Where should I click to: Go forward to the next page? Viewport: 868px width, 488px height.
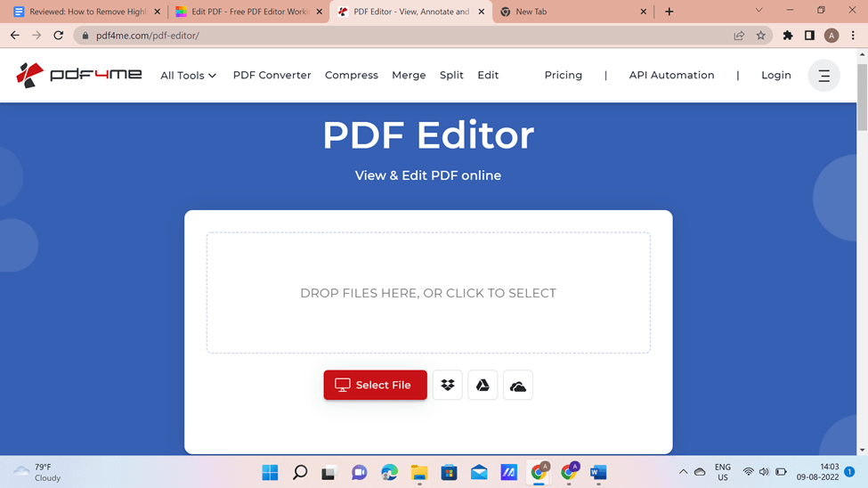pos(37,36)
